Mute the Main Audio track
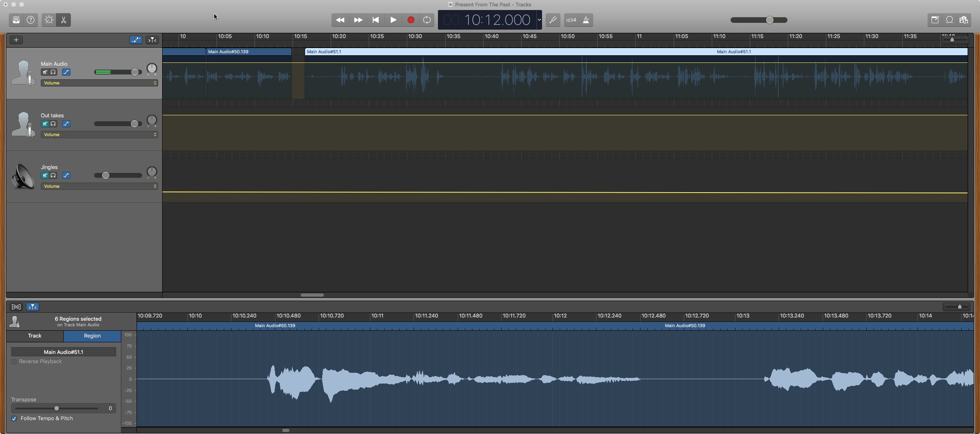This screenshot has height=434, width=980. 45,72
